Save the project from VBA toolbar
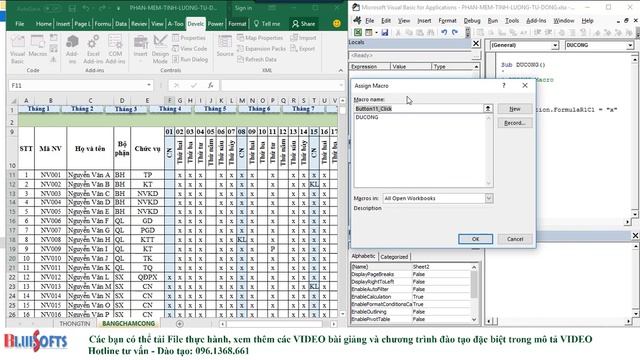The image size is (640, 360). click(x=384, y=32)
